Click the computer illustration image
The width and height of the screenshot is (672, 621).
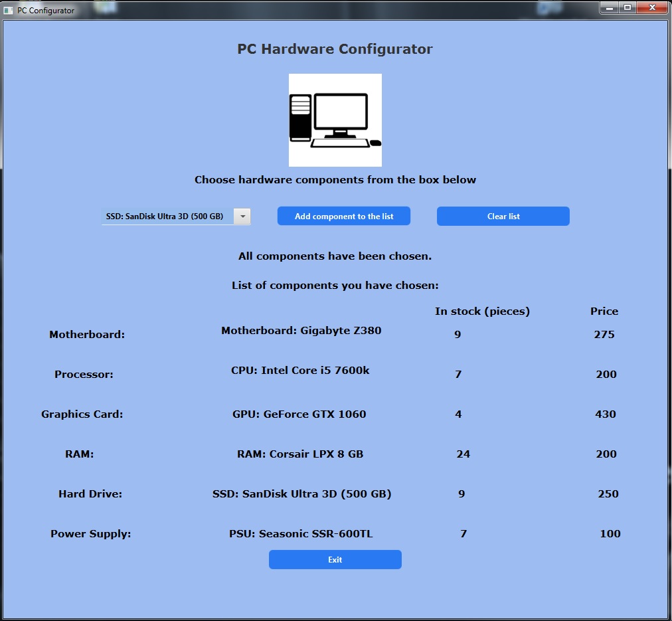point(335,120)
